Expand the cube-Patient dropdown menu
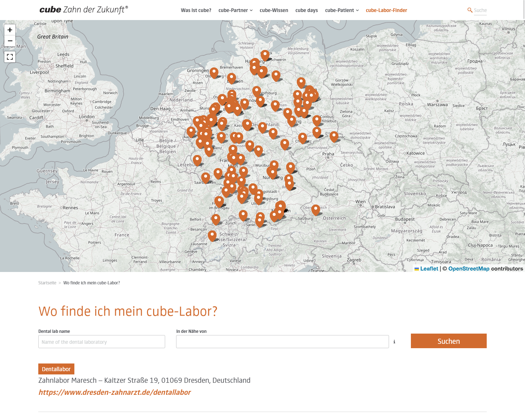 [x=342, y=10]
